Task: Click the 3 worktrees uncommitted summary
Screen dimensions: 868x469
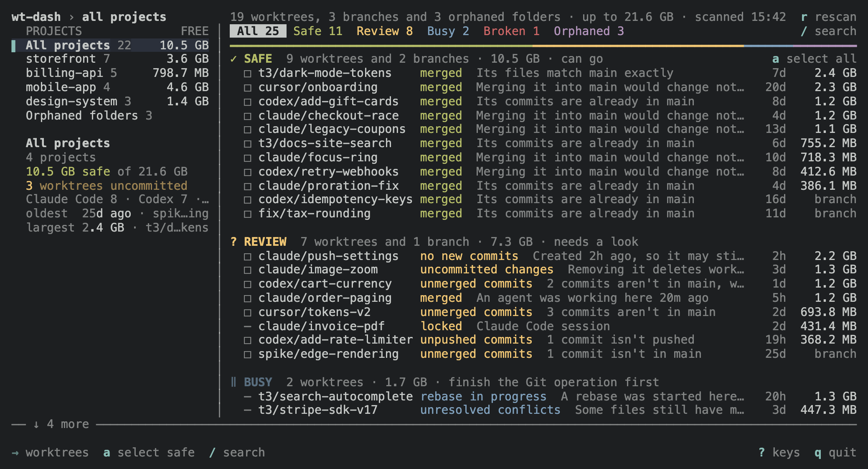Action: tap(107, 186)
